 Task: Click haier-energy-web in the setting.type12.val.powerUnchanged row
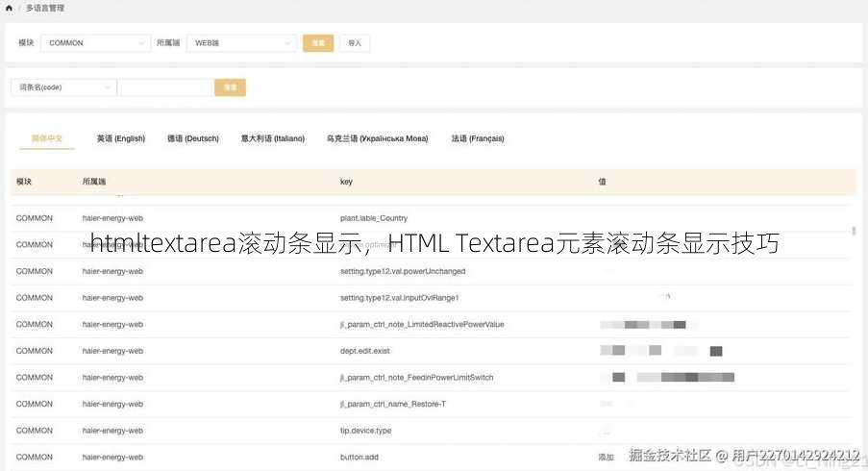tap(112, 271)
